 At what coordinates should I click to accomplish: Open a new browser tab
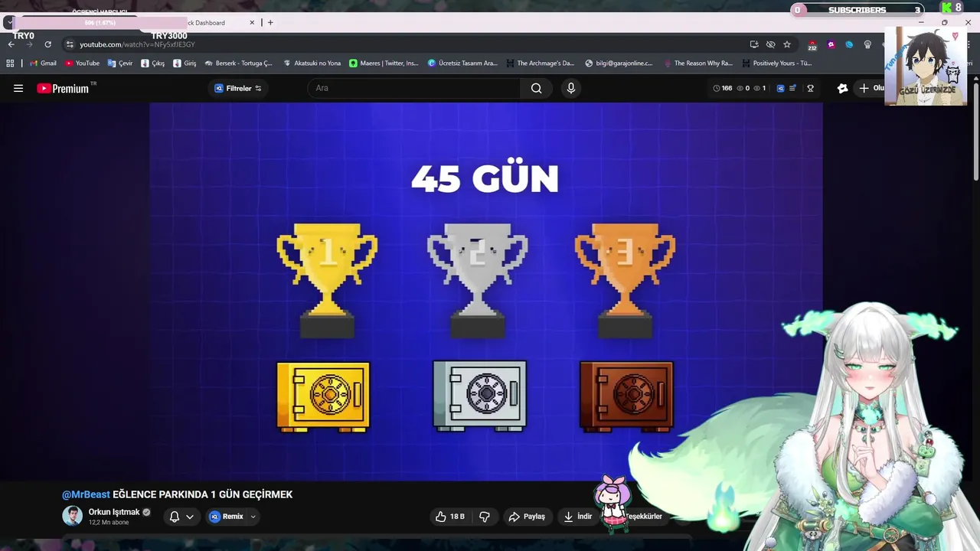(269, 23)
